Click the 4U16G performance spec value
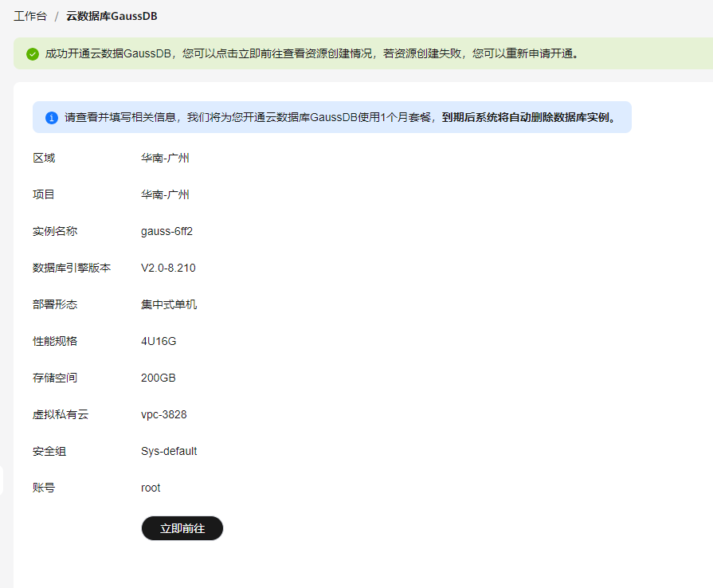Viewport: 713px width, 588px height. click(159, 341)
